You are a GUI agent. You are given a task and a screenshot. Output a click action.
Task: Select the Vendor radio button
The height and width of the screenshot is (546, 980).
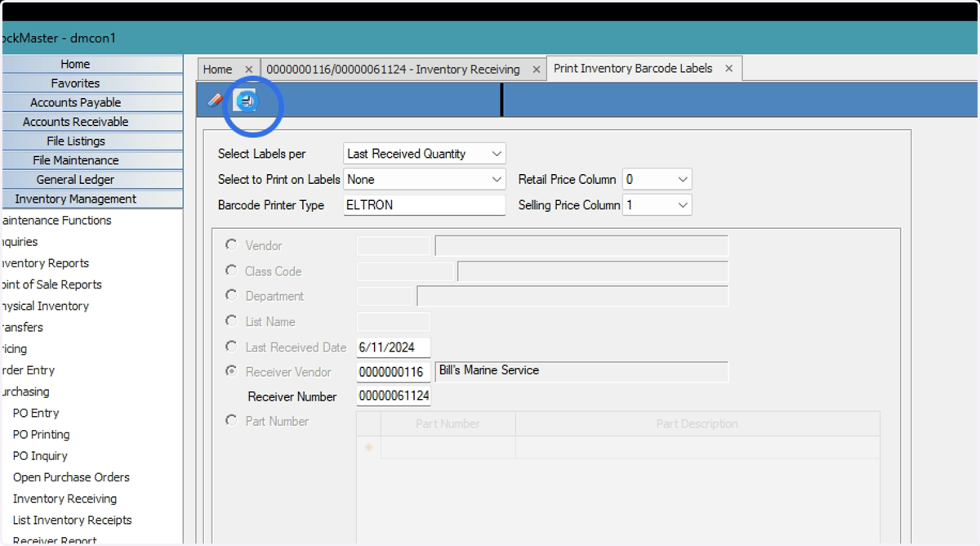(x=232, y=245)
